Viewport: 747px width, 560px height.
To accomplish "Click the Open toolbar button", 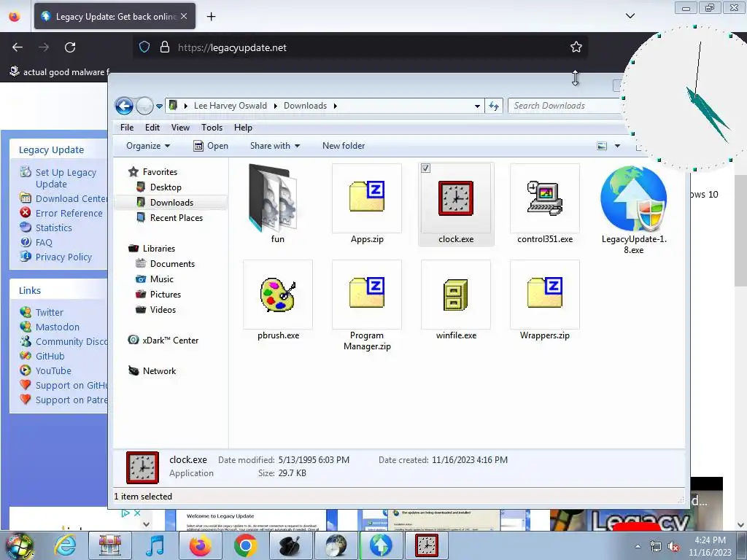I will [211, 146].
